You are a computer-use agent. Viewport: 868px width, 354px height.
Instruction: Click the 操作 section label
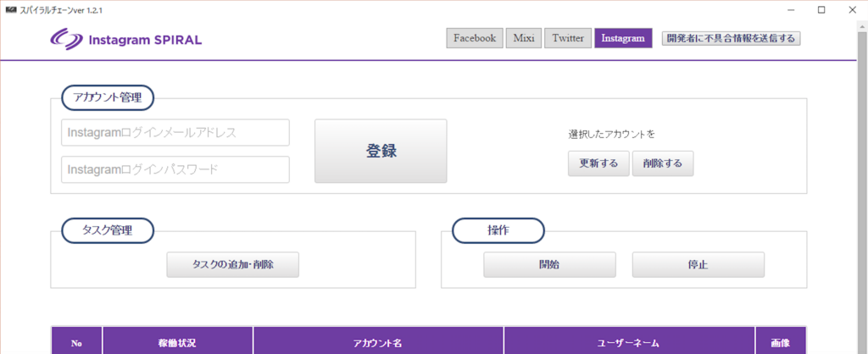tap(498, 230)
